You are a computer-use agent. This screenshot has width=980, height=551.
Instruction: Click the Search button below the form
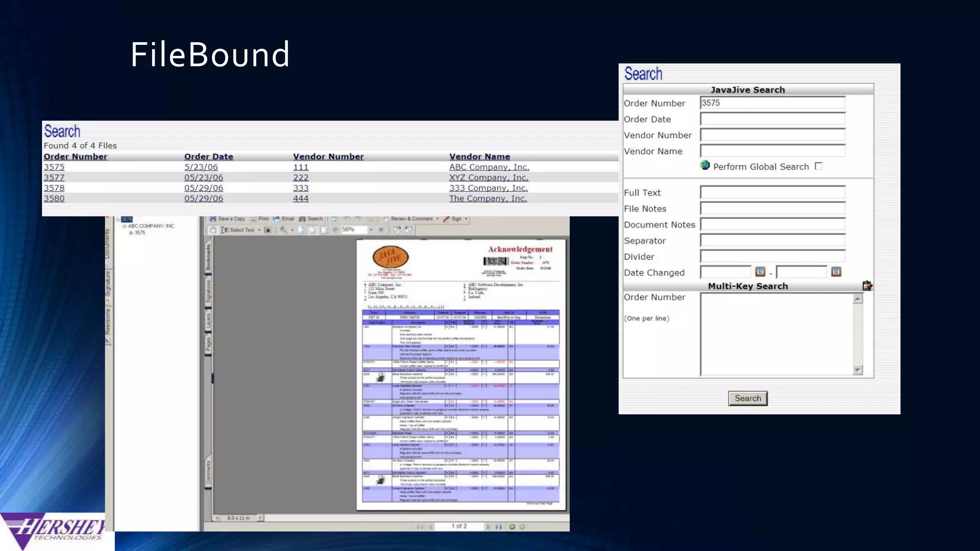click(747, 398)
